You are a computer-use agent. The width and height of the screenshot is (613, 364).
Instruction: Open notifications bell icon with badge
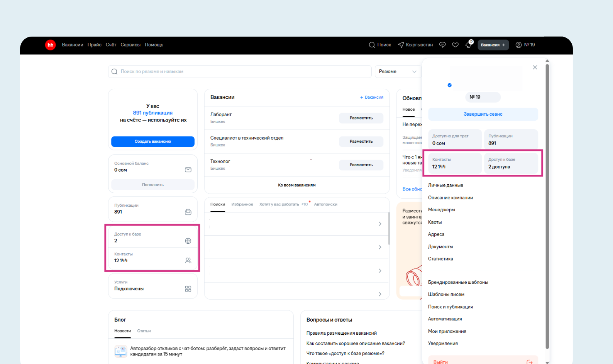coord(469,44)
